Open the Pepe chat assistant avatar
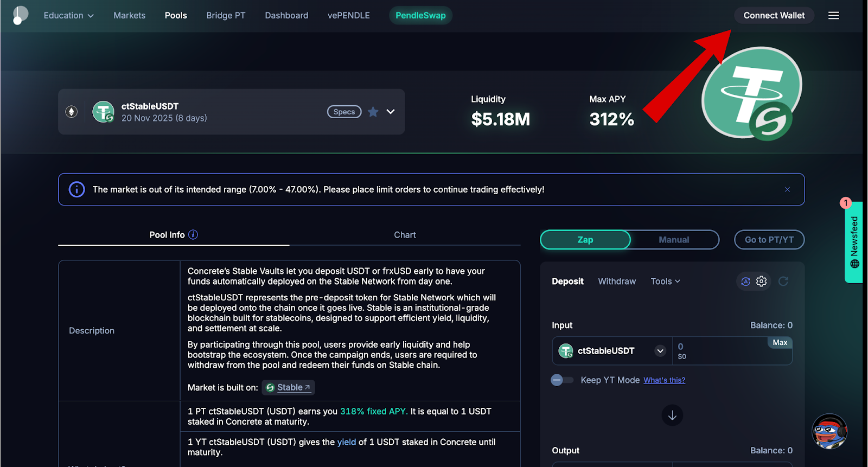Screen dimensions: 868x467 click(x=829, y=432)
